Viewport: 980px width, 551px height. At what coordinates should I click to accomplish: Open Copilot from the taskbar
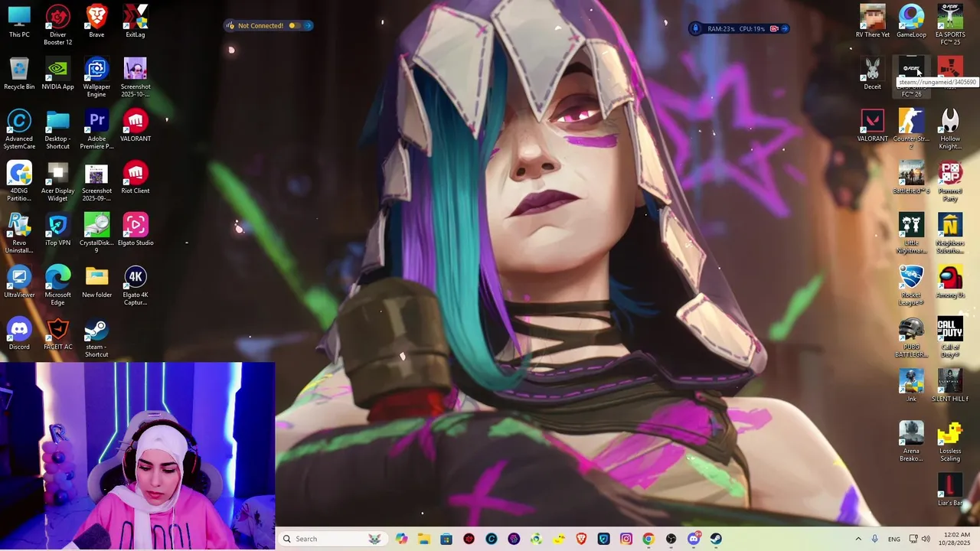point(402,539)
